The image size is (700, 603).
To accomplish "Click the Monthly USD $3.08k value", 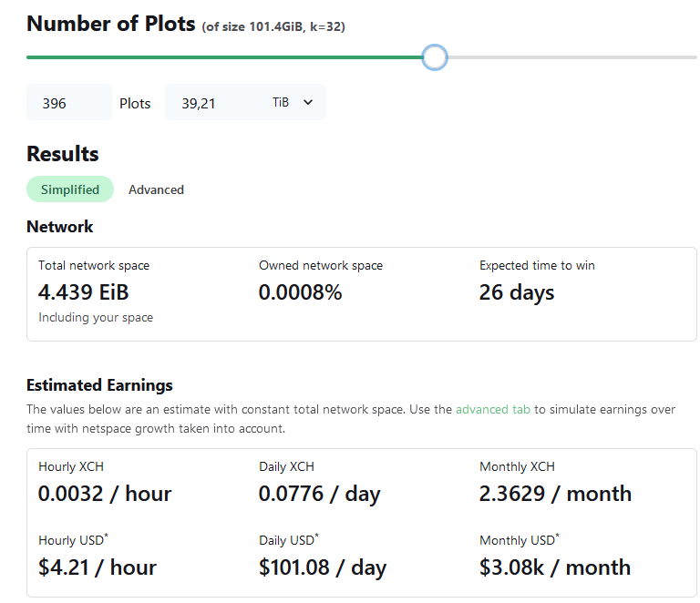I will point(554,567).
